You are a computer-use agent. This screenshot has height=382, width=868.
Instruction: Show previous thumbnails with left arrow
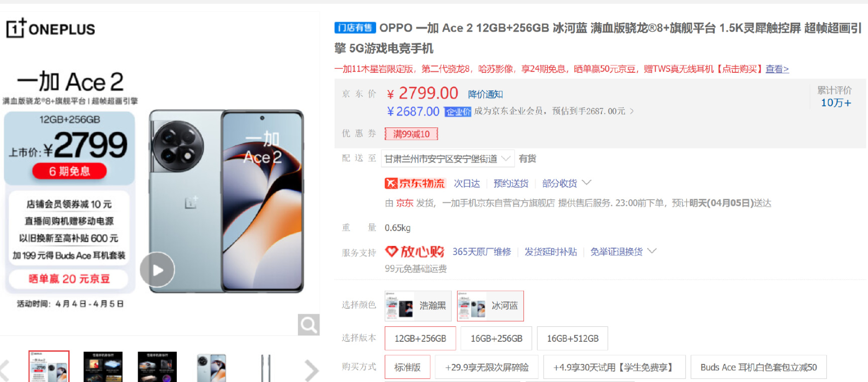[5, 371]
